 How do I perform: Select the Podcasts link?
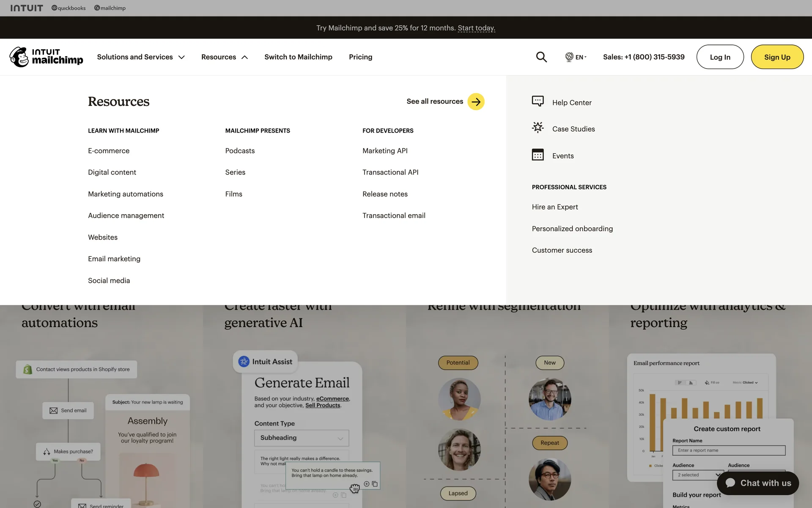click(240, 151)
